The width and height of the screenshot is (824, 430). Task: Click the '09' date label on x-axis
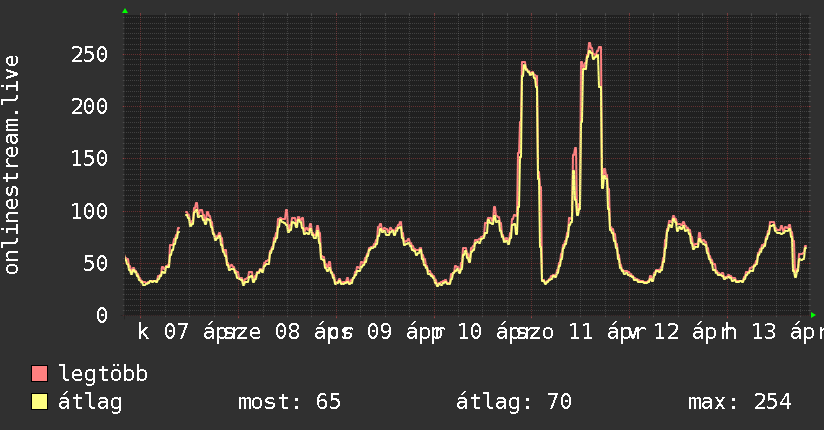coord(379,332)
